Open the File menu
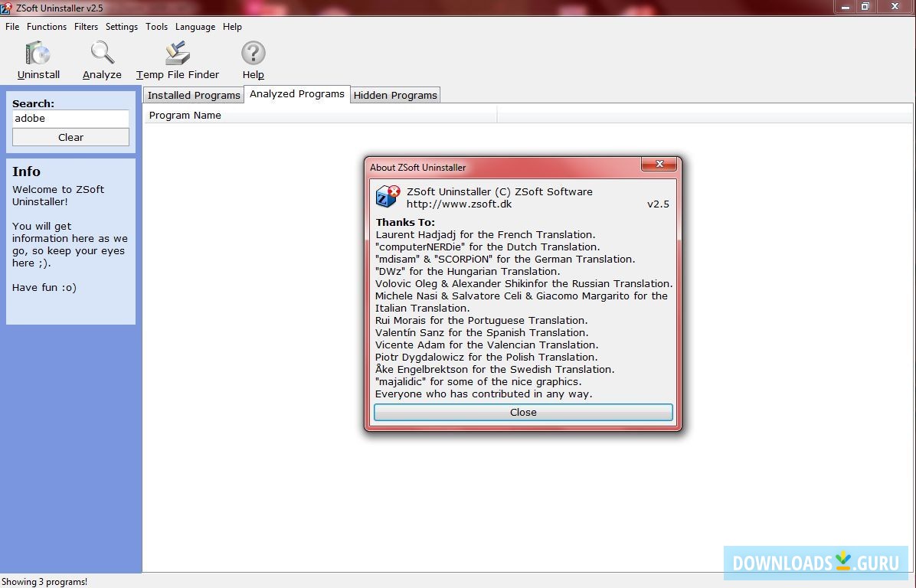The width and height of the screenshot is (916, 588). [11, 27]
